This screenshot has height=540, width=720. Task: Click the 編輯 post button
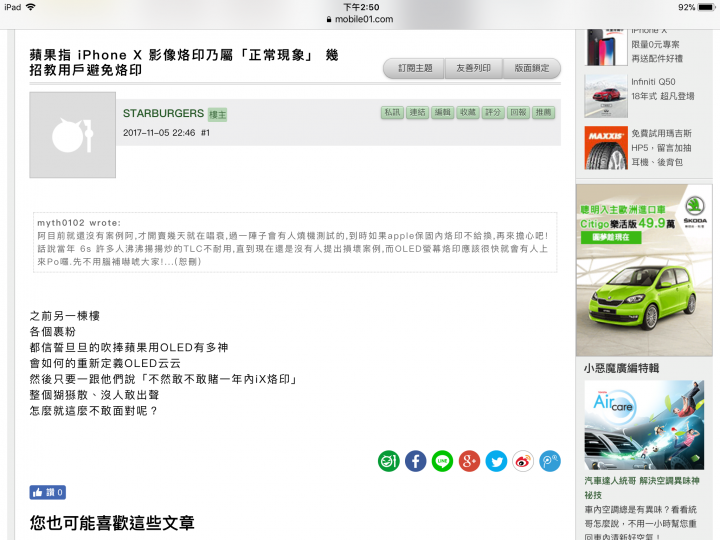tap(443, 112)
